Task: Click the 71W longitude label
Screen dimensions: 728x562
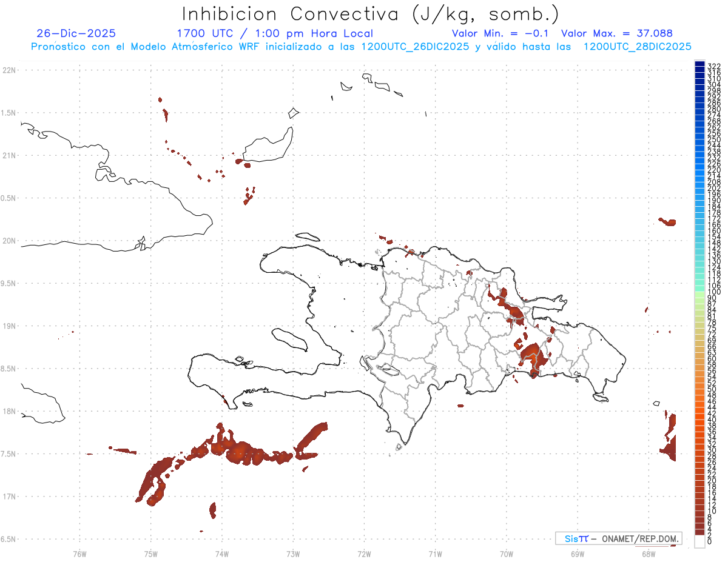Action: click(x=435, y=554)
